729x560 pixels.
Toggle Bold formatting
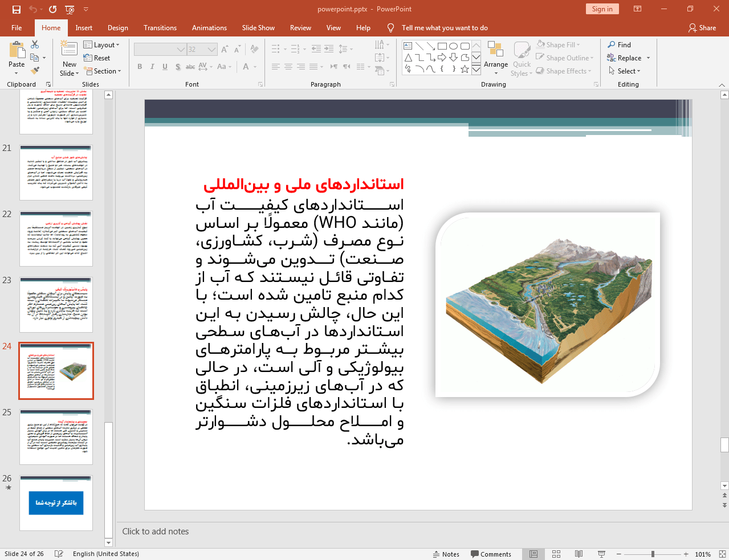pos(140,67)
